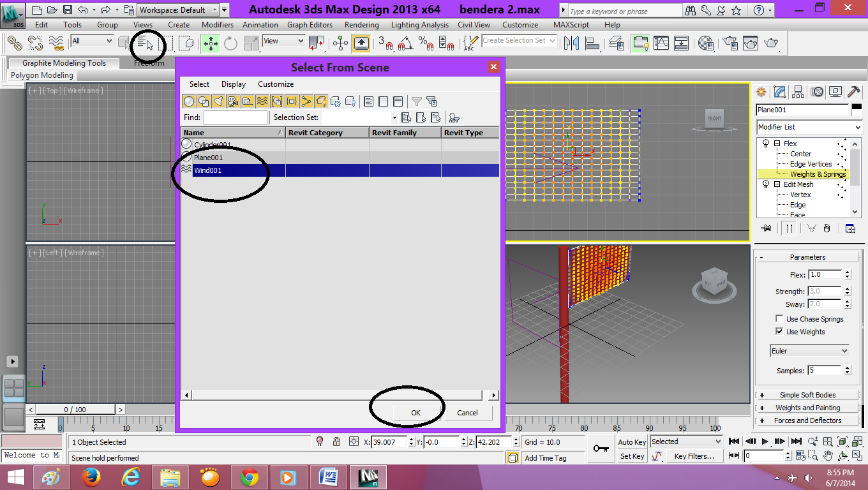868x490 pixels.
Task: Toggle the Edit Mesh modifier lightbulb
Action: click(x=766, y=184)
